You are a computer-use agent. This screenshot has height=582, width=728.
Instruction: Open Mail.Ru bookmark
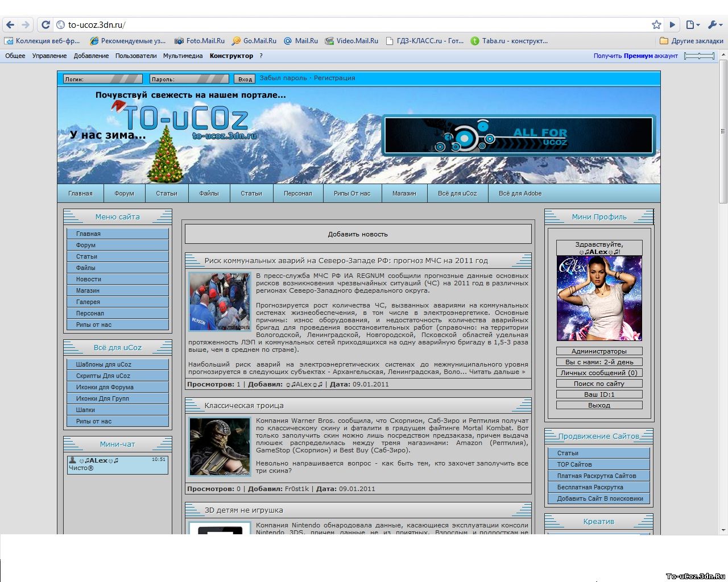(301, 41)
